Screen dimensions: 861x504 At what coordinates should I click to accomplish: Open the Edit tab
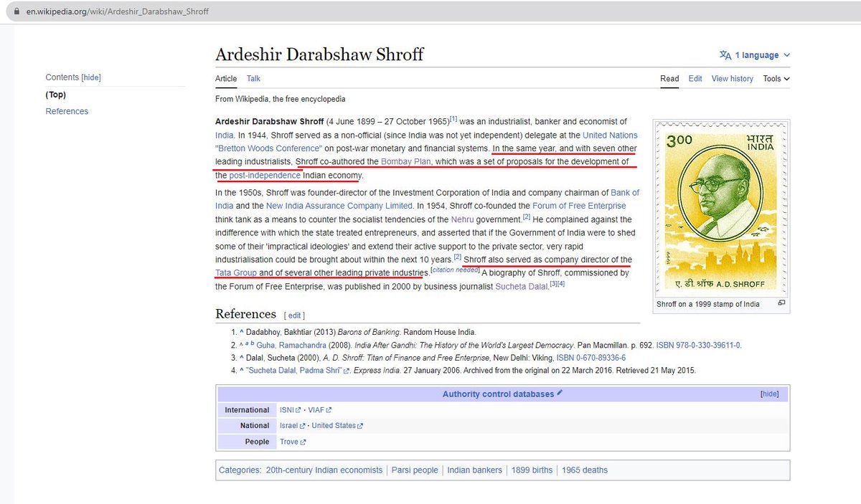(x=695, y=79)
